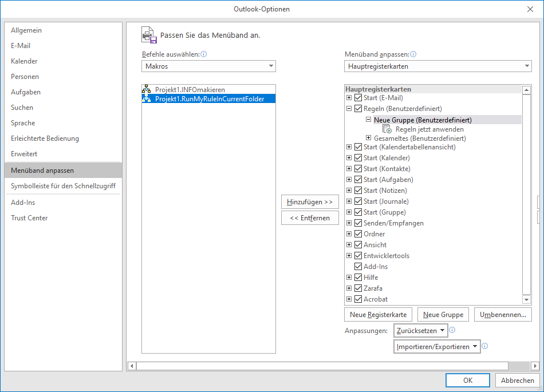Open the E-Mail options category
544x392 pixels.
pos(63,46)
